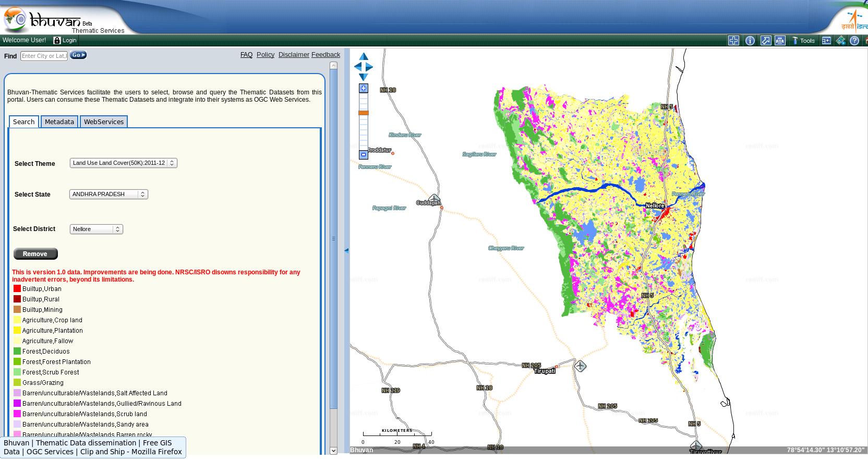Viewport: 868px width, 460px height.
Task: Zoom in with the plus map button
Action: click(x=364, y=88)
